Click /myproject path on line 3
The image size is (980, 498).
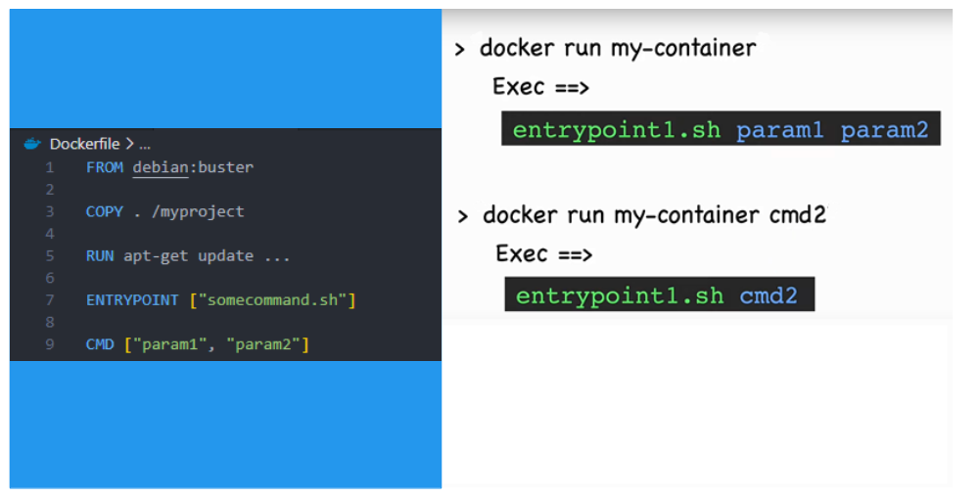[198, 212]
